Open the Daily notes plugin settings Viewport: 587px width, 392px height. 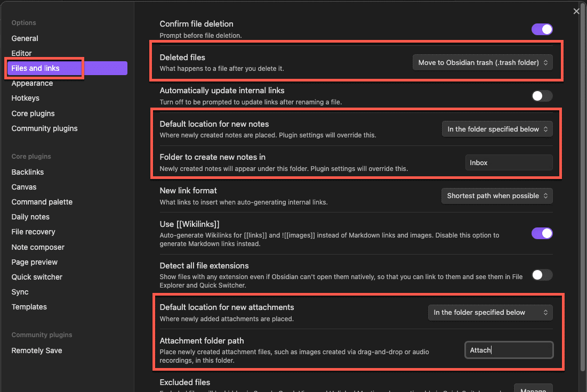(x=30, y=217)
